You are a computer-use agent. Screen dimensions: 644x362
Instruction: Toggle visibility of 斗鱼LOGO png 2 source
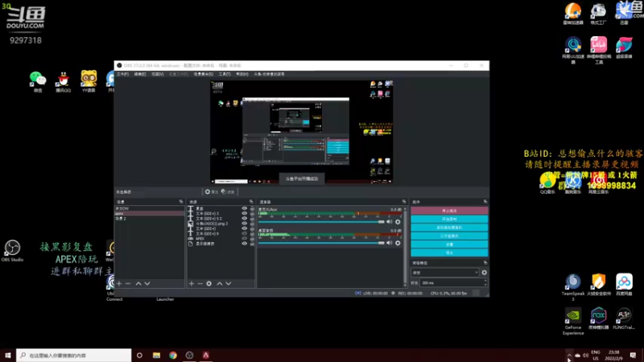point(245,224)
